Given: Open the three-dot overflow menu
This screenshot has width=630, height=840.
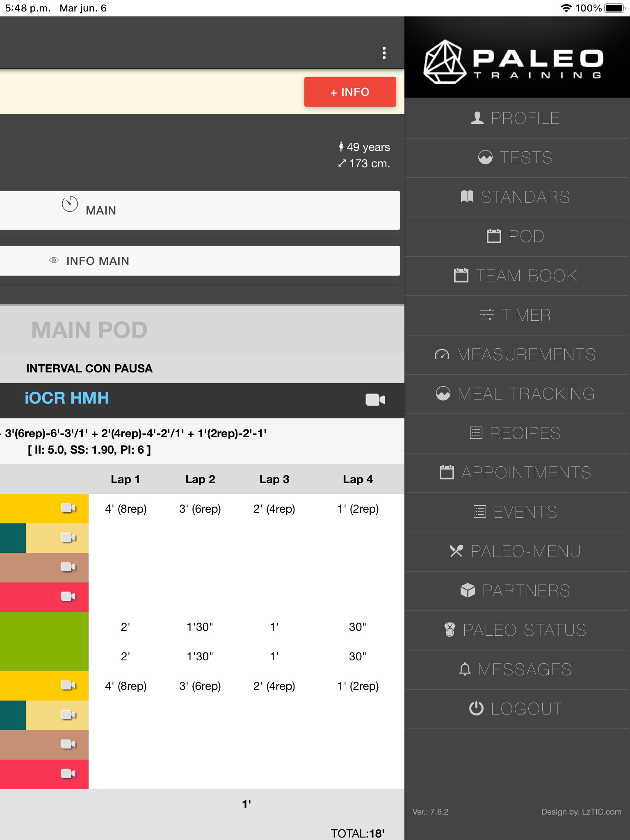Looking at the screenshot, I should tap(384, 53).
